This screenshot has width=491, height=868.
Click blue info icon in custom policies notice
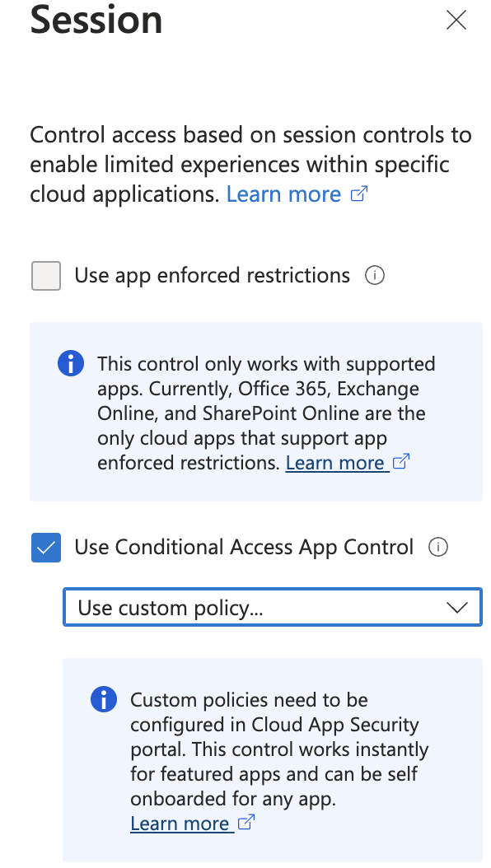[x=104, y=700]
